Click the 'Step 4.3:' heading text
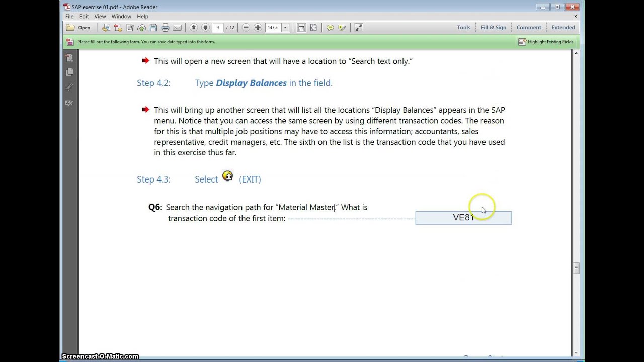 (x=153, y=179)
